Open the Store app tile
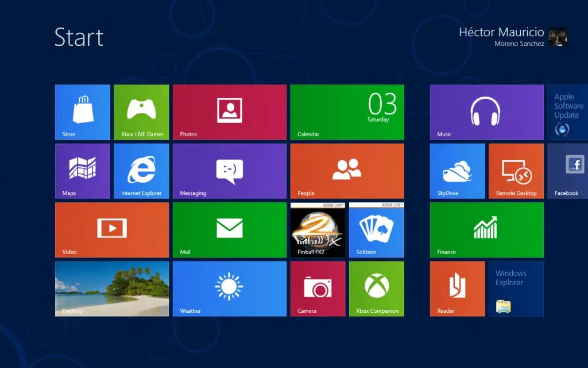This screenshot has width=588, height=368. (x=82, y=112)
